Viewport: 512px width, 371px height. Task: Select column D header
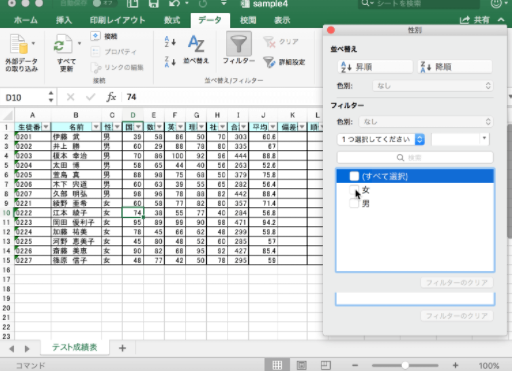(133, 115)
